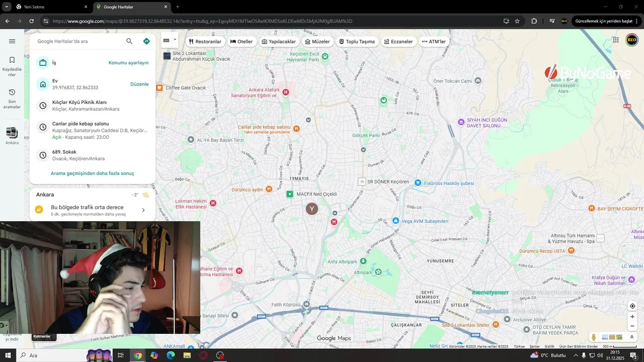Click AL-YA Bay Bayan Terzi pin
Viewport: 644px width, 362px height.
coord(191,140)
